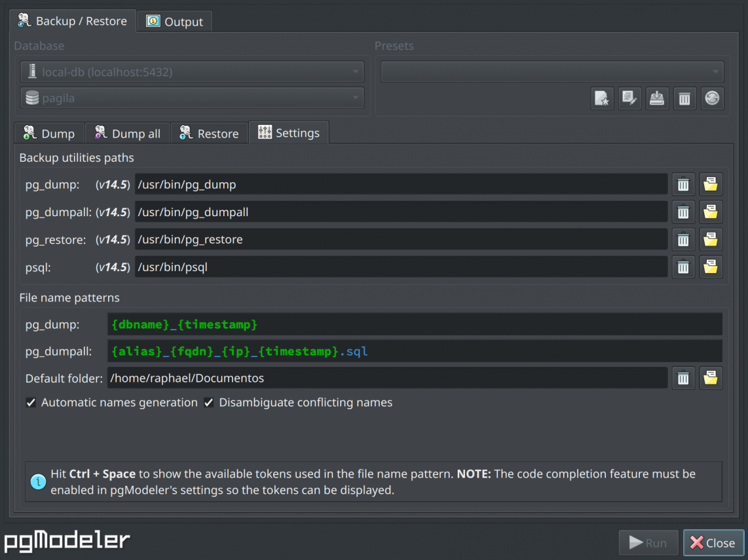Open the Dump all tab

(127, 133)
